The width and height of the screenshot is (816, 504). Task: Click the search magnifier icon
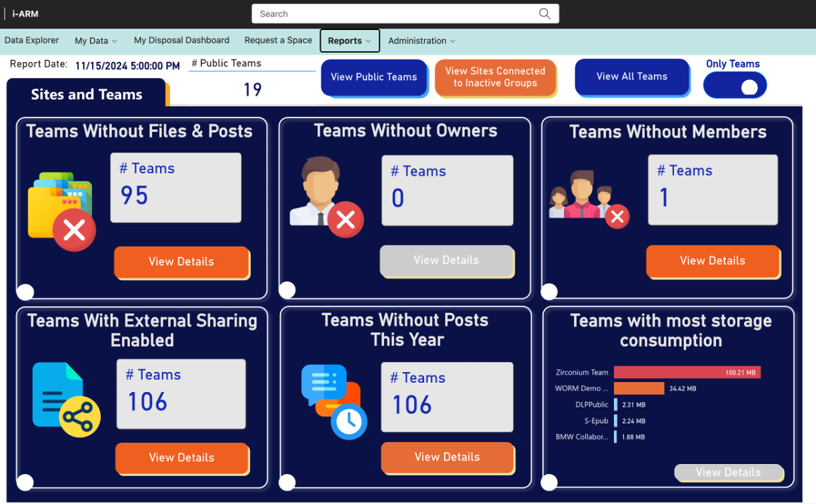click(x=545, y=13)
